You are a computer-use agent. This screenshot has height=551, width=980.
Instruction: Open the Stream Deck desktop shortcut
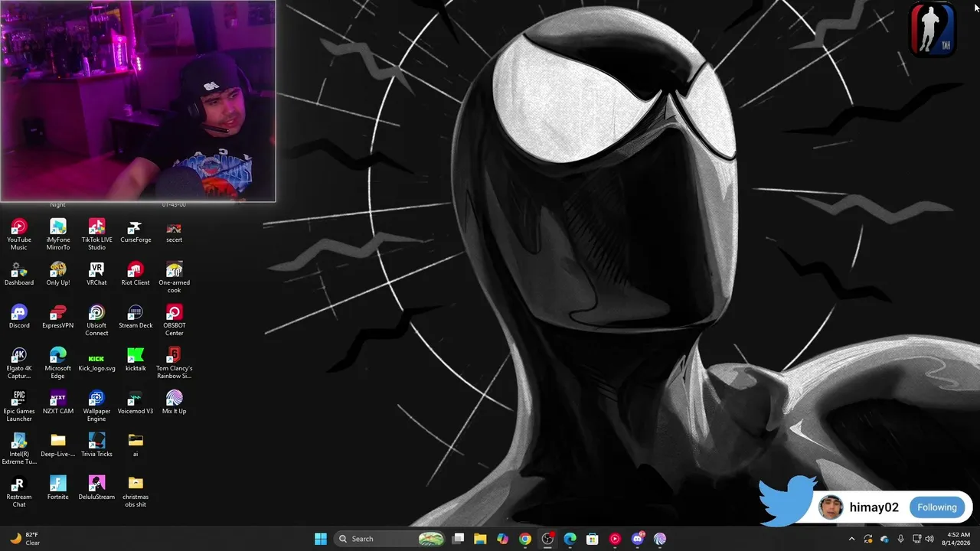[136, 317]
